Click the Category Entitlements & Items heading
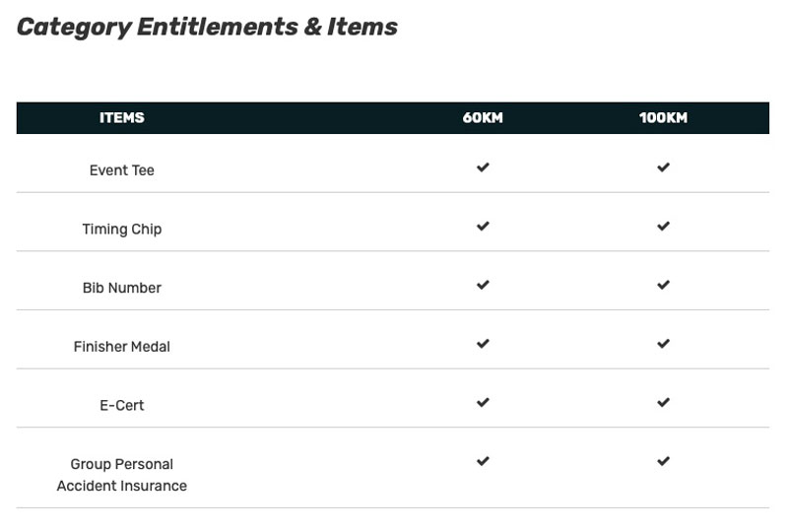Image resolution: width=788 pixels, height=532 pixels. (207, 27)
